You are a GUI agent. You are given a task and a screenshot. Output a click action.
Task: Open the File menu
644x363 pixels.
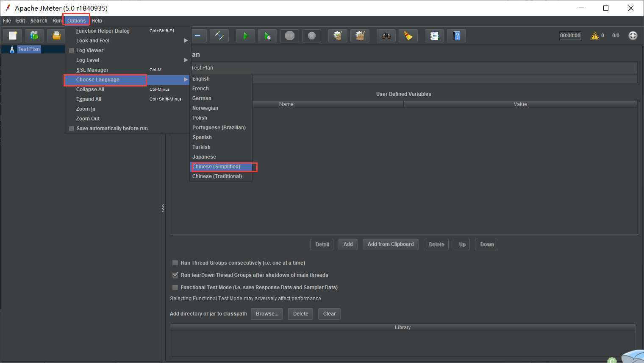tap(7, 21)
